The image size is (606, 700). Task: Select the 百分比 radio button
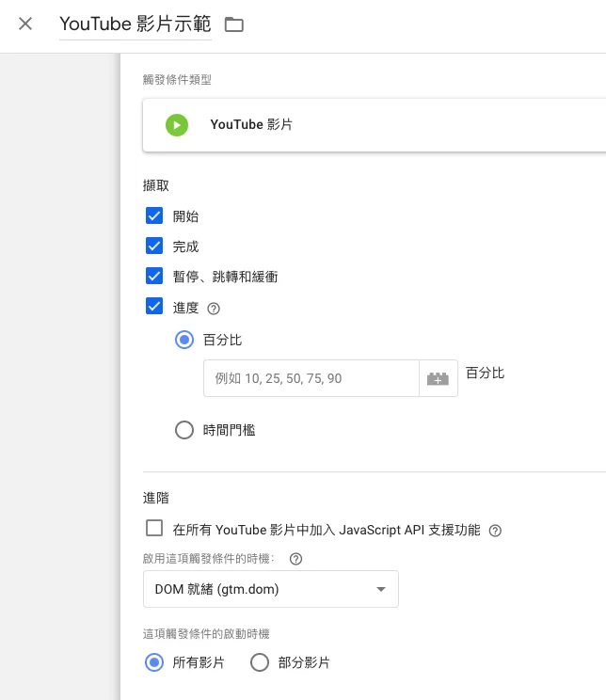(x=184, y=340)
